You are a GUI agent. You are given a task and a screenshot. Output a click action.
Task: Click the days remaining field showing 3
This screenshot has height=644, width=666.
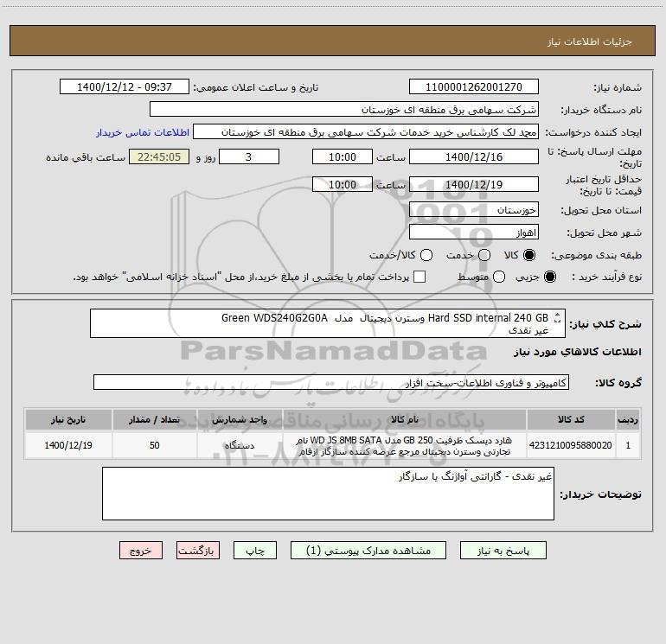click(x=249, y=156)
